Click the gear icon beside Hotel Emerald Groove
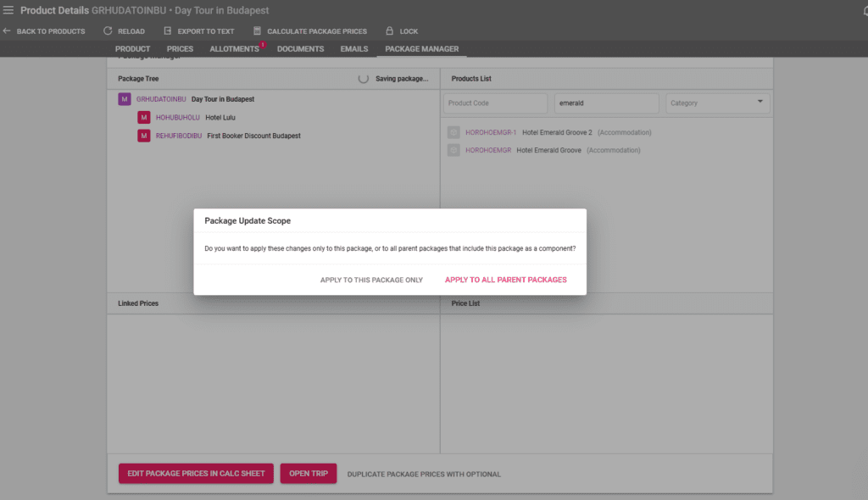868x500 pixels. click(453, 150)
